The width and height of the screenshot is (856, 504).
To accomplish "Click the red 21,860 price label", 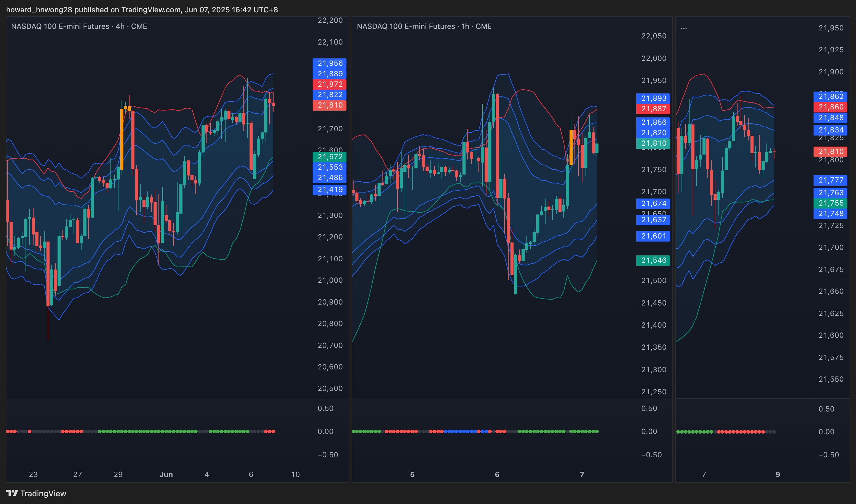I will point(830,107).
